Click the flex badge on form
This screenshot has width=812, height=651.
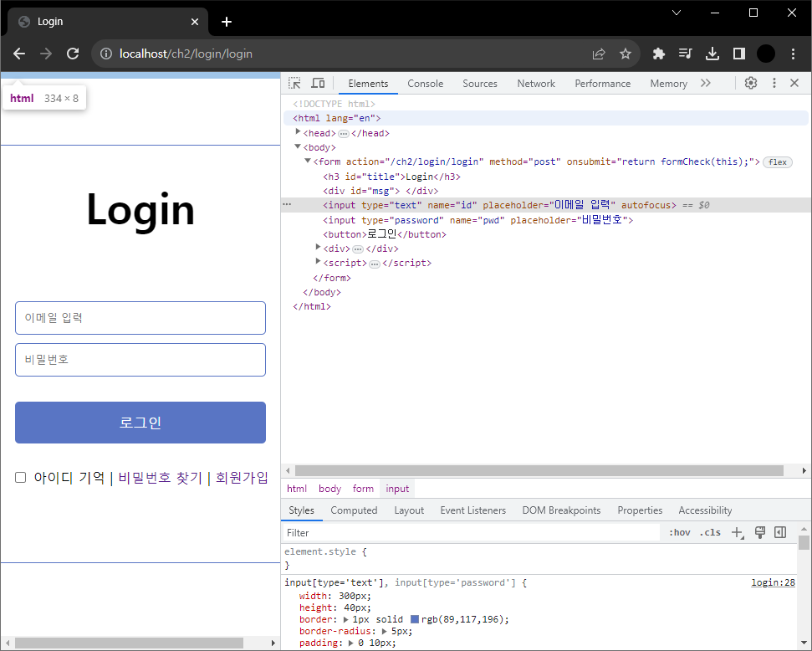(x=778, y=162)
